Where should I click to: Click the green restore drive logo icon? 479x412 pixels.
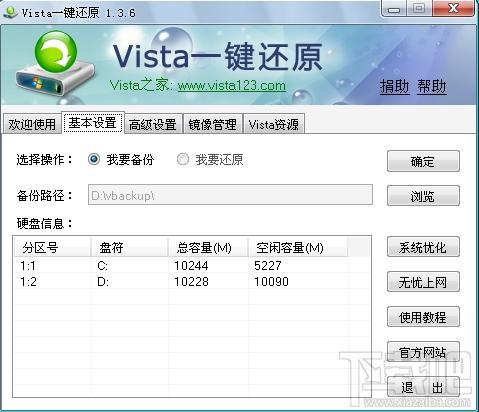pyautogui.click(x=55, y=63)
